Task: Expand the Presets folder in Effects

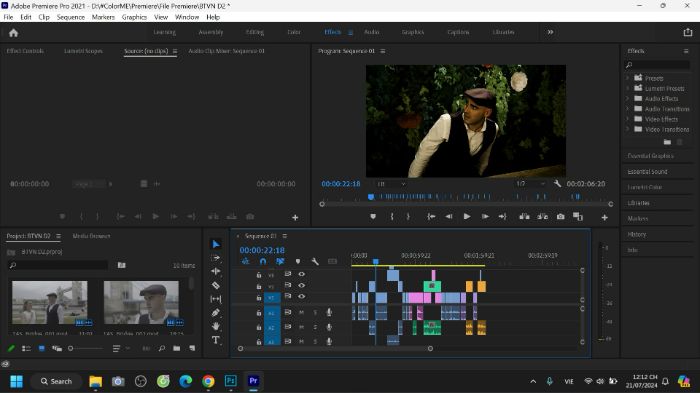Action: tap(627, 78)
